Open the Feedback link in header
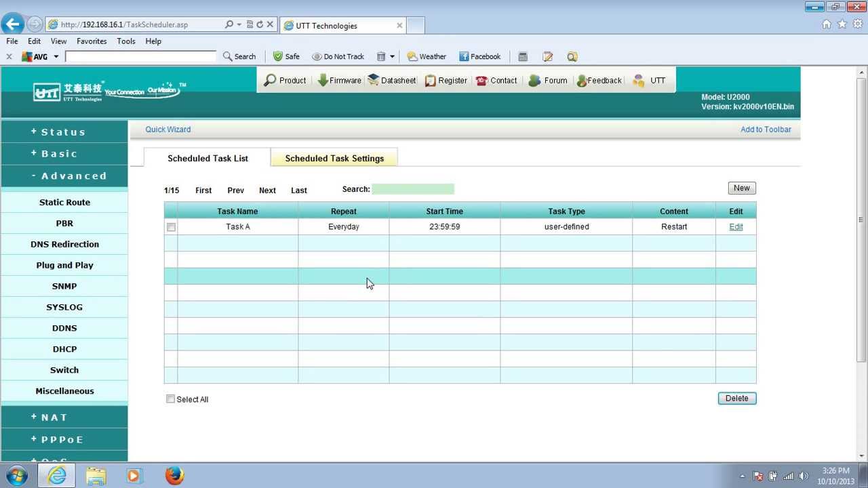The height and width of the screenshot is (488, 868). click(x=599, y=80)
